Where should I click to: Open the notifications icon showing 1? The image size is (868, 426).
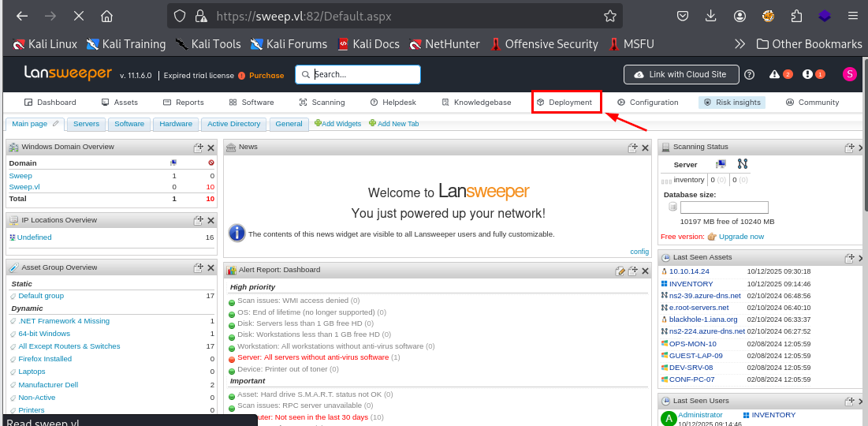[814, 74]
